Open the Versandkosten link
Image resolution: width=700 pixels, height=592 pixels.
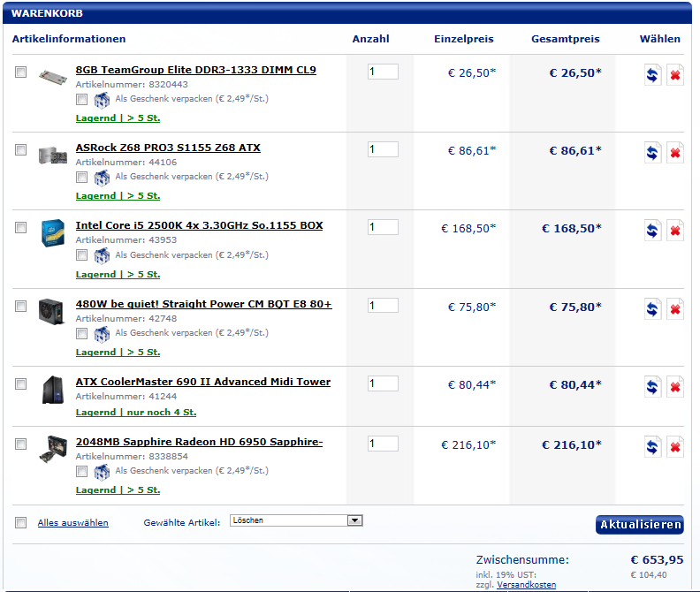pyautogui.click(x=527, y=585)
